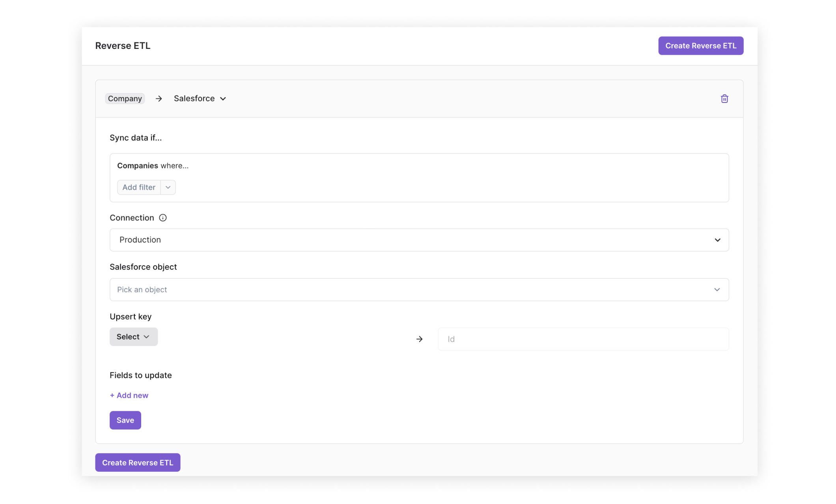836x504 pixels.
Task: Click the Add filter button
Action: 139,187
